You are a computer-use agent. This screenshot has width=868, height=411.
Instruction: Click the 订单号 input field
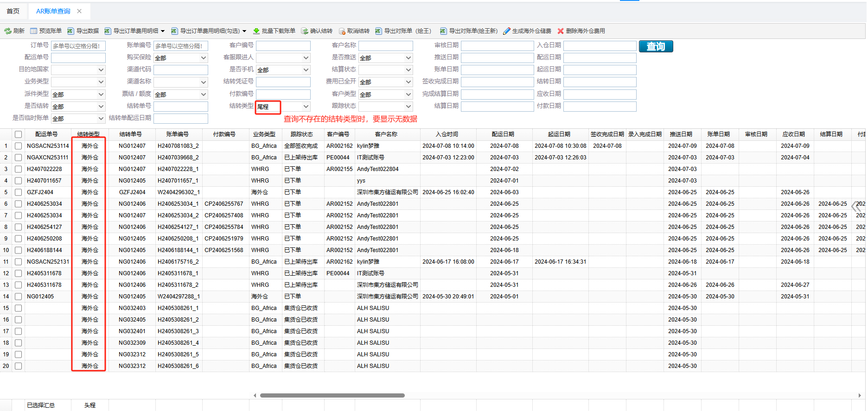78,46
